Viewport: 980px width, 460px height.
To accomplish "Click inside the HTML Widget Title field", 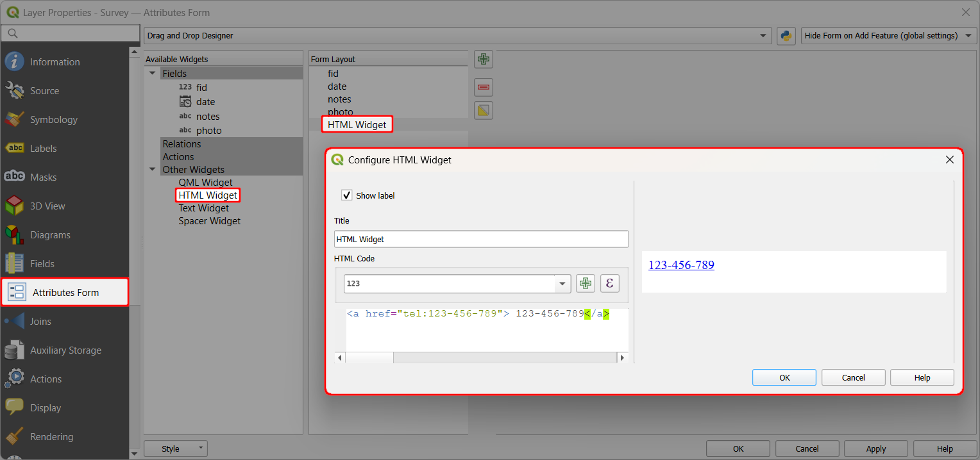I will tap(481, 238).
